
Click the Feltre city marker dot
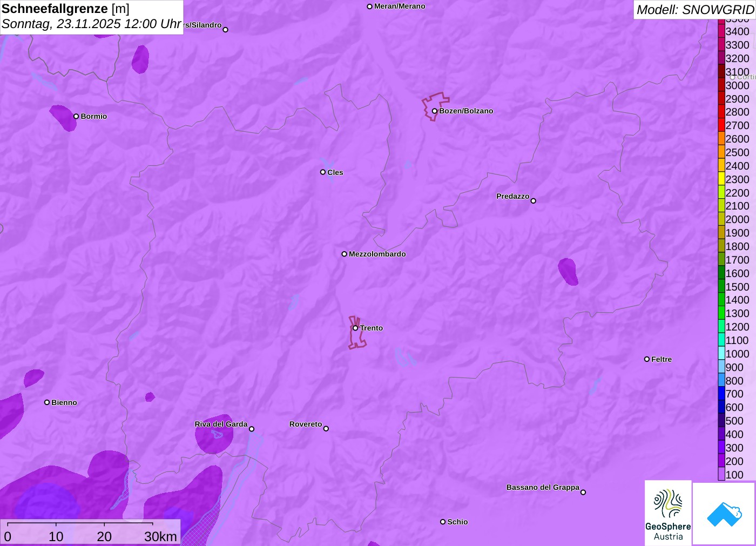point(647,359)
